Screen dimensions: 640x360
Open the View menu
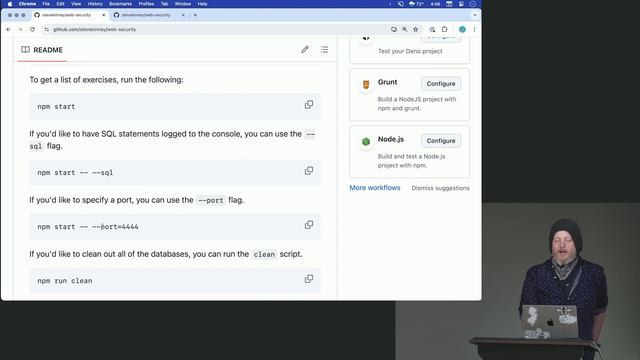(x=76, y=4)
